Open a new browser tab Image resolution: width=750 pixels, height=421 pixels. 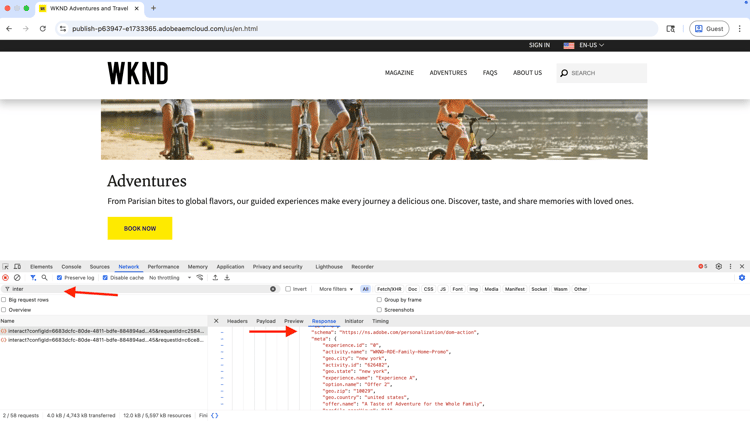[x=153, y=8]
